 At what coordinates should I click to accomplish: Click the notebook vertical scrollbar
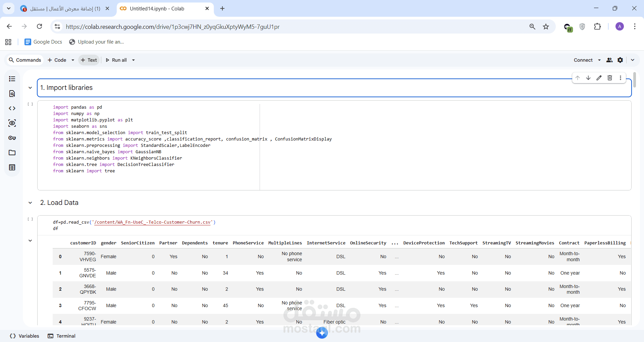[635, 80]
